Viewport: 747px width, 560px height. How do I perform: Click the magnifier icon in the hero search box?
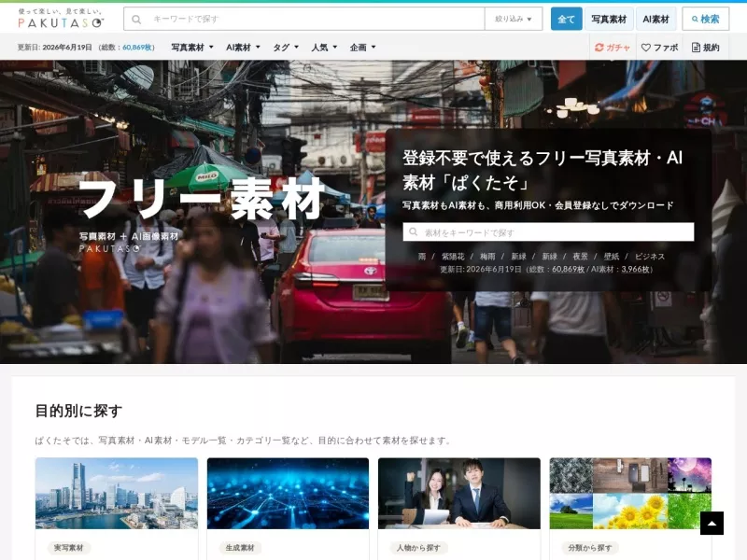[x=414, y=231]
